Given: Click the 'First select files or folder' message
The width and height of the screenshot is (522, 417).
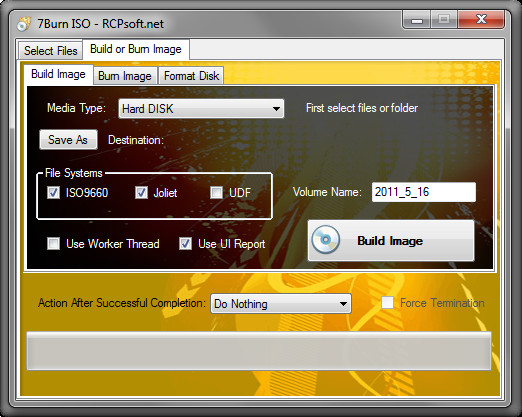Looking at the screenshot, I should coord(362,108).
